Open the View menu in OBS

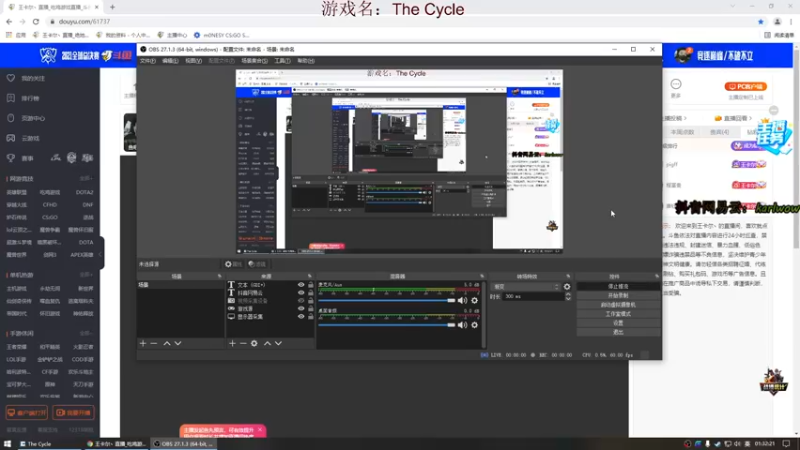(x=193, y=61)
